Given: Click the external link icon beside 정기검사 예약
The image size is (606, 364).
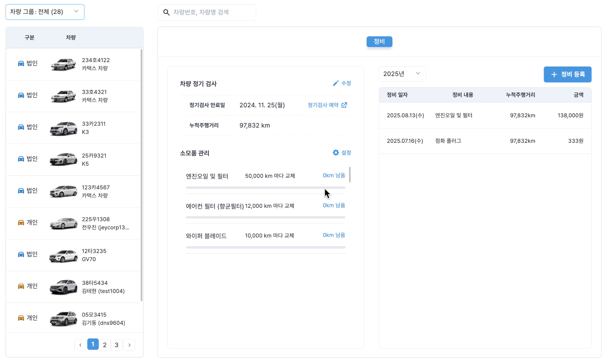Looking at the screenshot, I should tap(344, 105).
